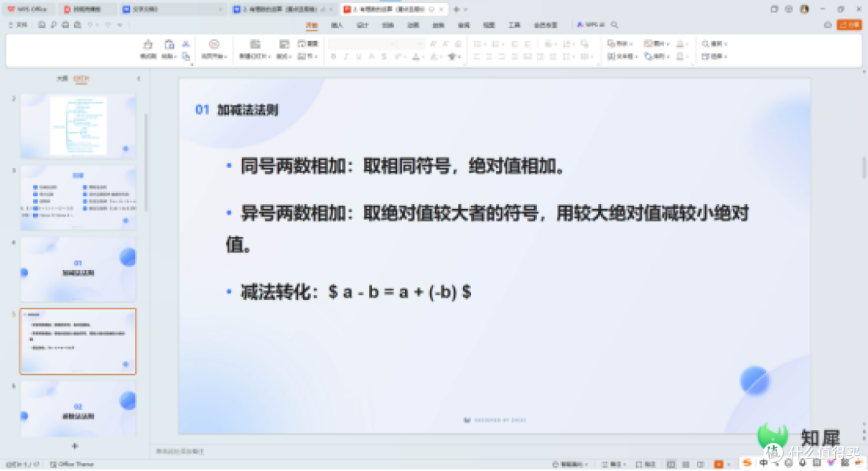
Task: Open WPS AI assistant
Action: pyautogui.click(x=591, y=25)
